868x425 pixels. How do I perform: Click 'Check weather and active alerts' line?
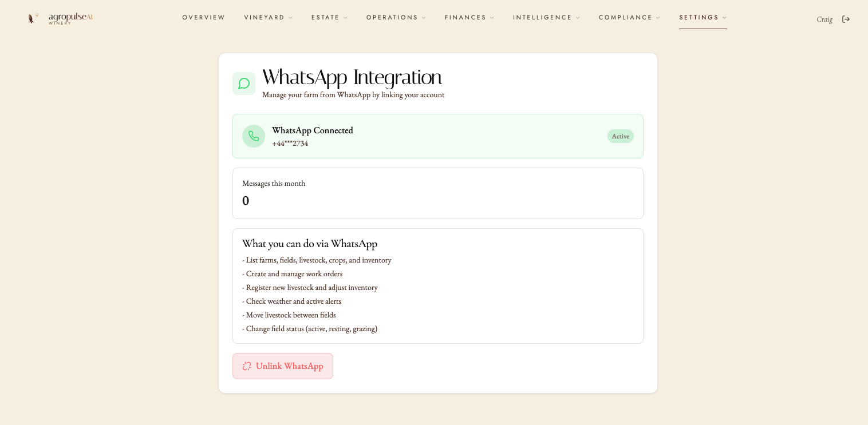291,301
